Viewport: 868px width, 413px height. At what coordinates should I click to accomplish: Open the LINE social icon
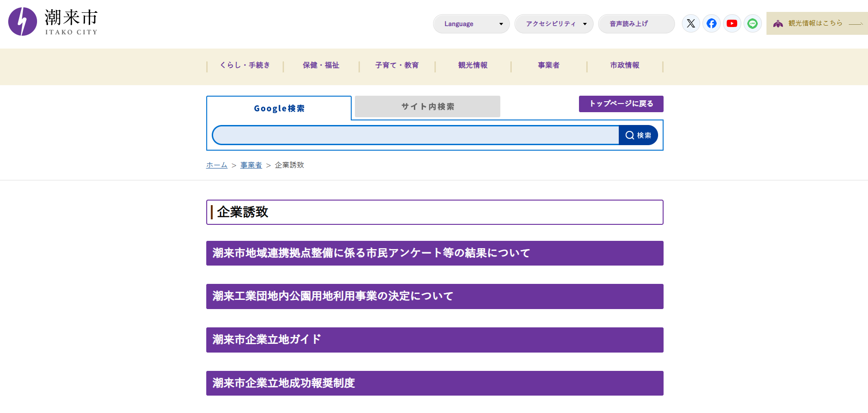752,23
